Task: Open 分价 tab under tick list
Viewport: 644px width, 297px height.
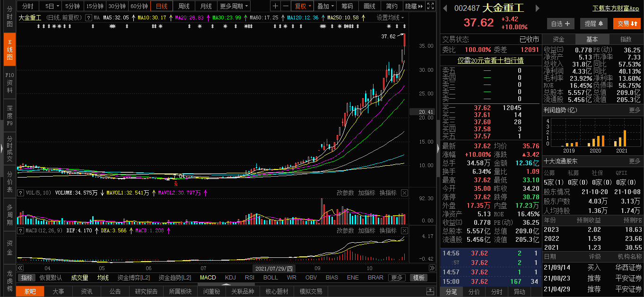Action: tap(474, 292)
